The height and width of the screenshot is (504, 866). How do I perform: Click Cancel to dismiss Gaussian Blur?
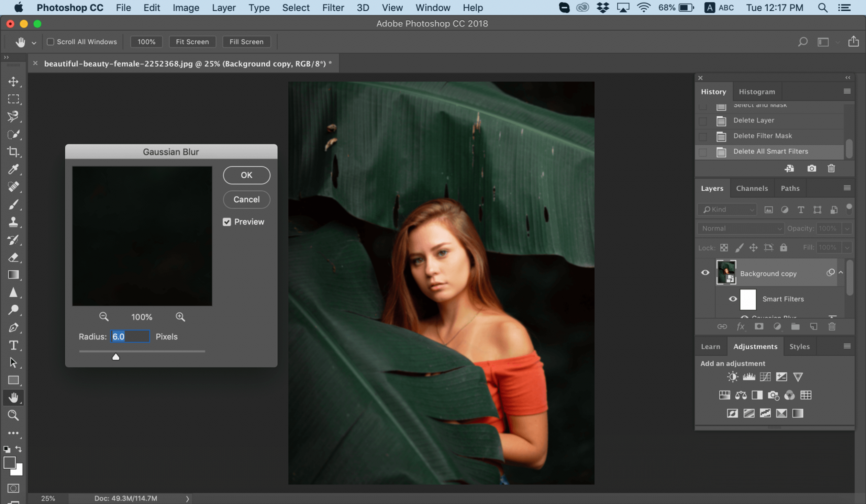[x=246, y=199]
